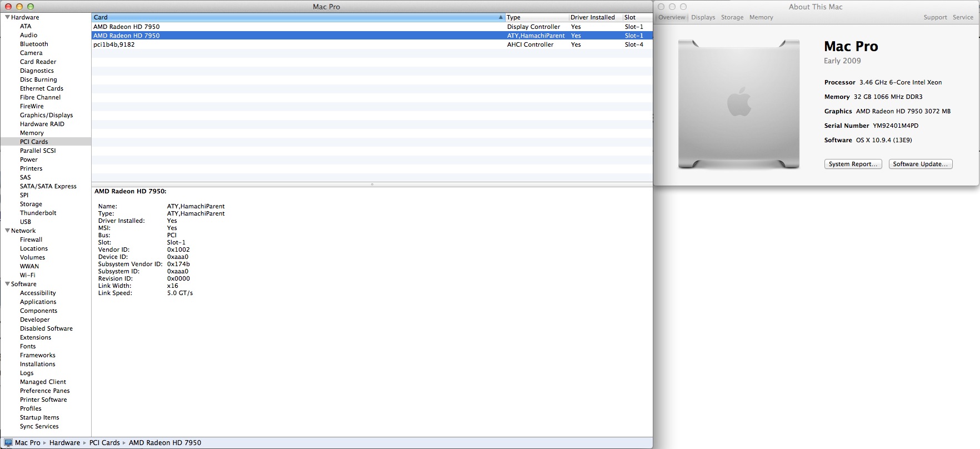
Task: Select PCI Cards in the sidebar
Action: [x=34, y=142]
